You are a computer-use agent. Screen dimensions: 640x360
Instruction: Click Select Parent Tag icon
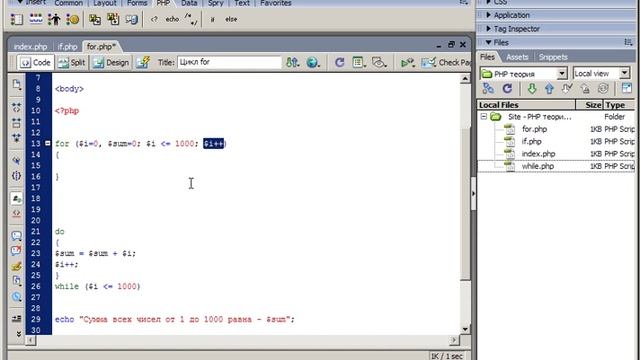[16, 160]
